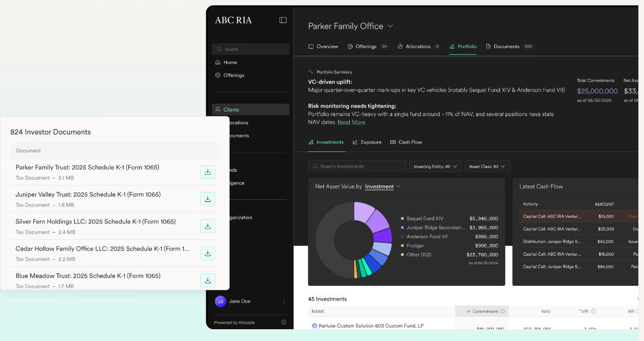Select the Investments sub-tab
Screen dimensions: 644x341
[326, 142]
